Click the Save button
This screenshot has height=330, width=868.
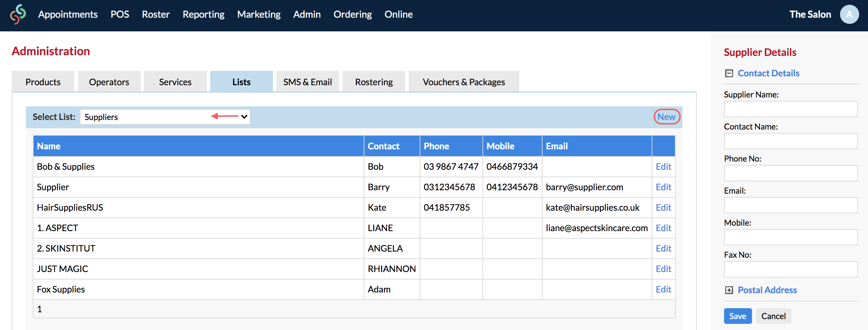pyautogui.click(x=738, y=316)
